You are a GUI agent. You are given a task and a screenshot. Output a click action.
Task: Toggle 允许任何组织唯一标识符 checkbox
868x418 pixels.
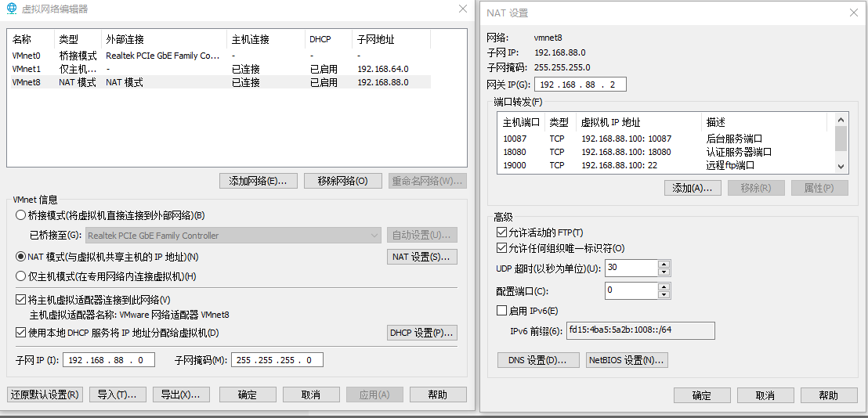(502, 248)
